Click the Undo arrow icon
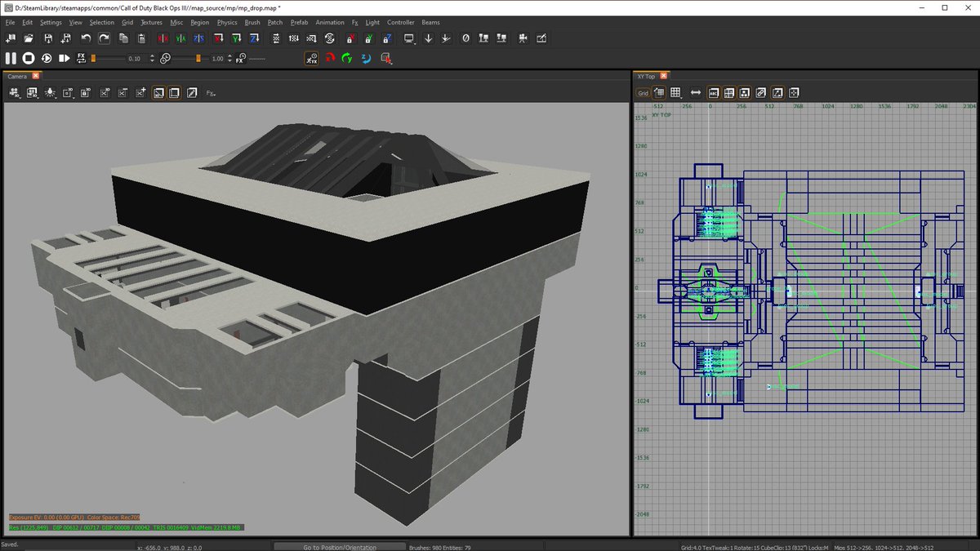The width and height of the screenshot is (980, 551). (x=86, y=38)
